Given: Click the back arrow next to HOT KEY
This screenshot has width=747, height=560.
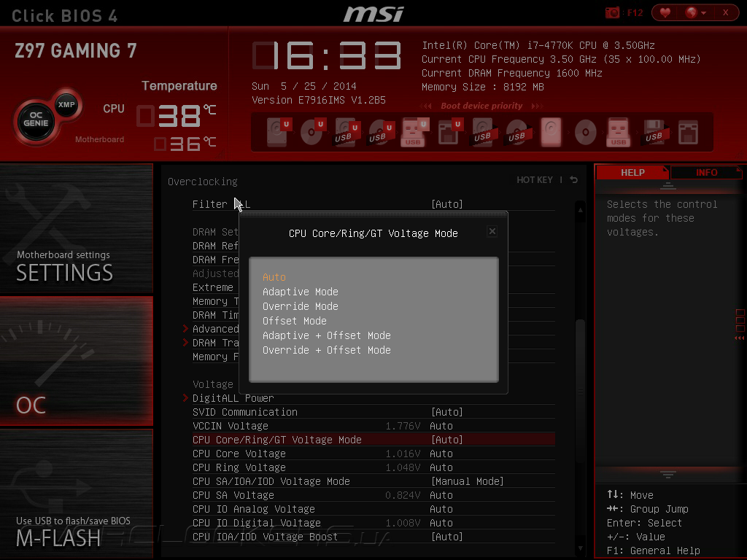Looking at the screenshot, I should (x=573, y=179).
